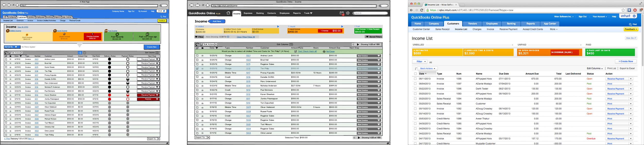
Task: Open the App Center tab in right window
Action: [x=550, y=24]
